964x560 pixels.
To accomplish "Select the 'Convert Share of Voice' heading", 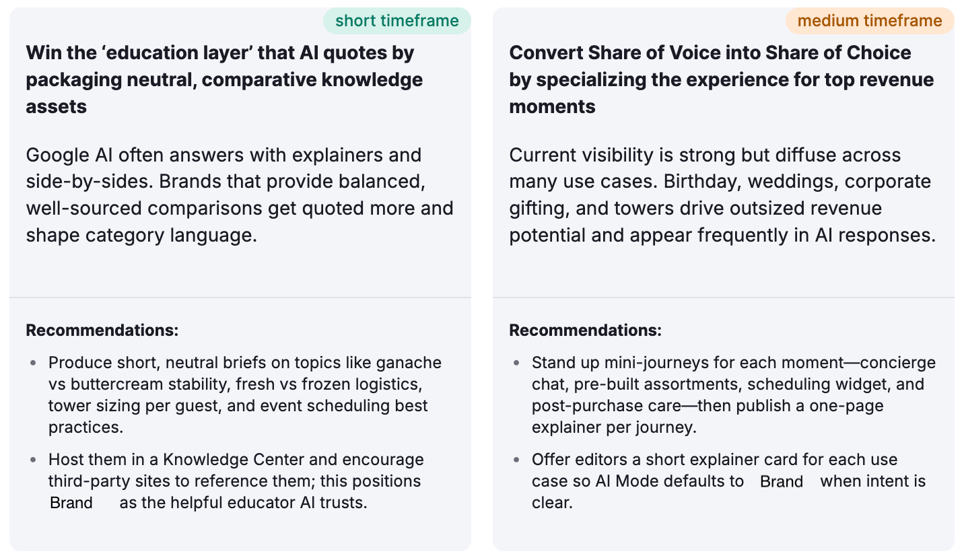I will click(x=721, y=79).
